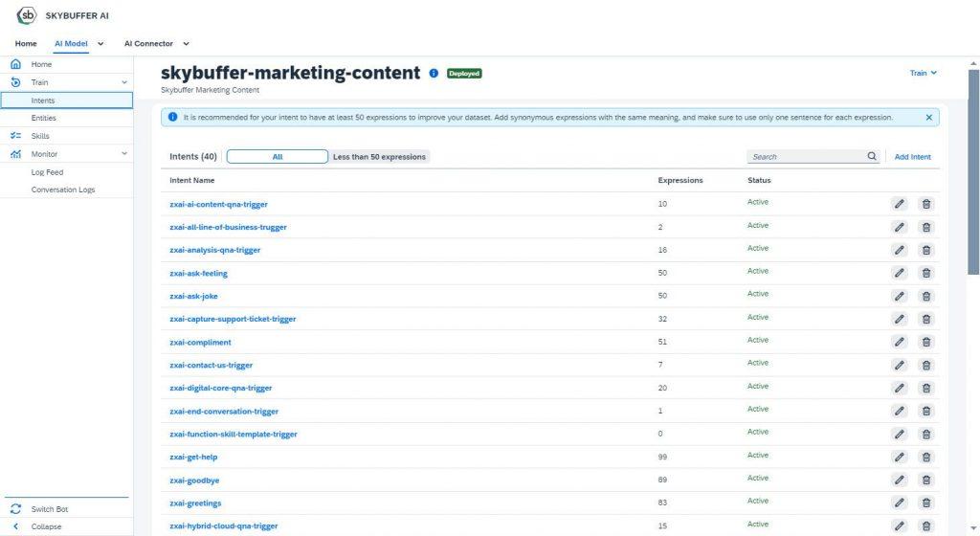
Task: Open Conversation Logs in the sidebar
Action: pyautogui.click(x=66, y=190)
